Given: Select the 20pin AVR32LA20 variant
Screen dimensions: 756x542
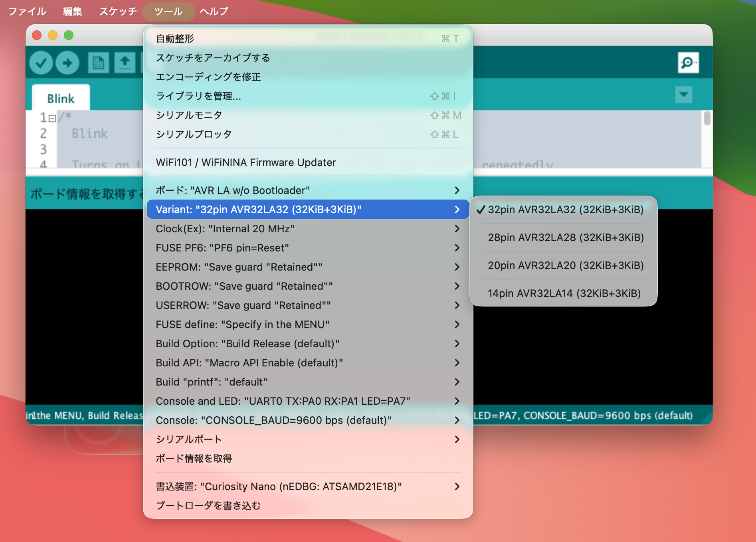Looking at the screenshot, I should pos(564,265).
